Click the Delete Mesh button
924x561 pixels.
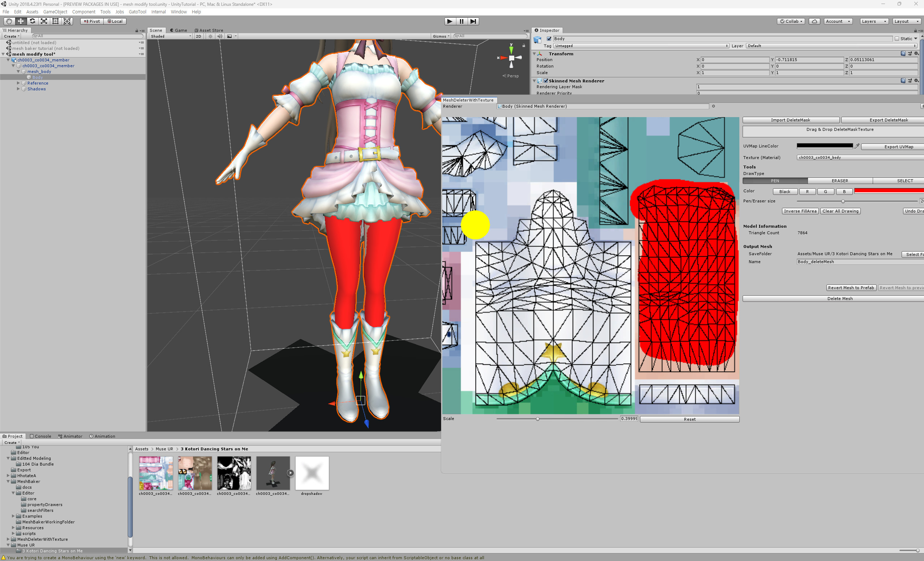point(840,298)
